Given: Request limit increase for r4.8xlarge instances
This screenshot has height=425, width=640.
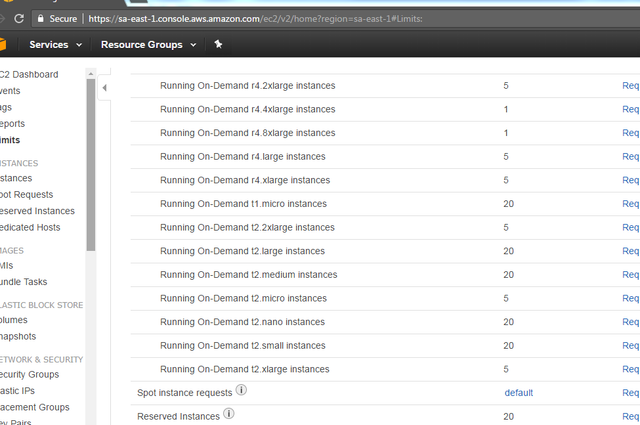Looking at the screenshot, I should [x=631, y=133].
